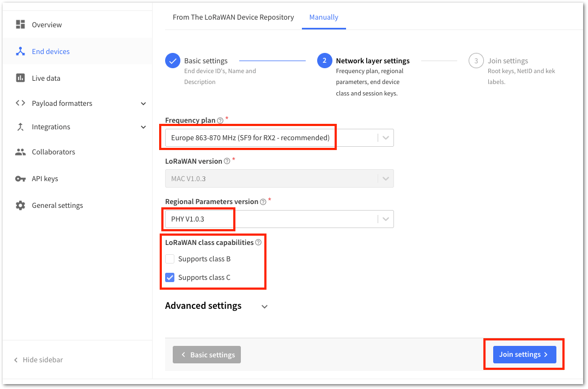Select the Manually tab

pos(324,17)
